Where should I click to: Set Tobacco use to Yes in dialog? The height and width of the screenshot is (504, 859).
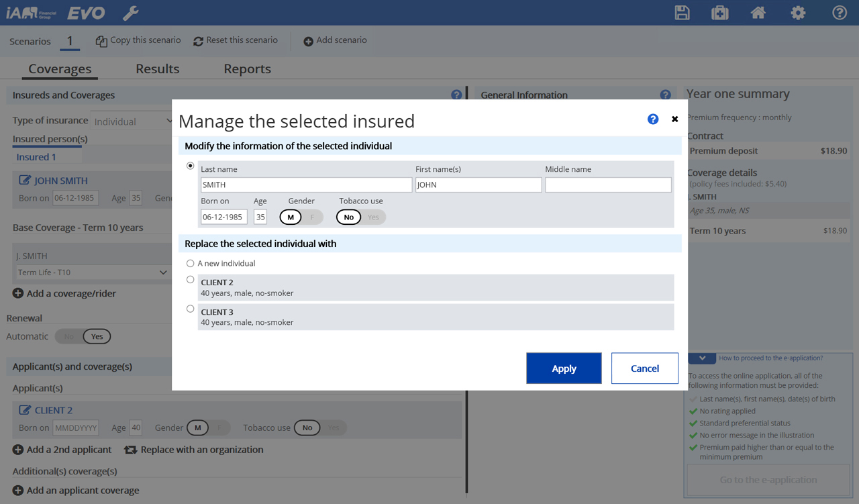click(373, 217)
